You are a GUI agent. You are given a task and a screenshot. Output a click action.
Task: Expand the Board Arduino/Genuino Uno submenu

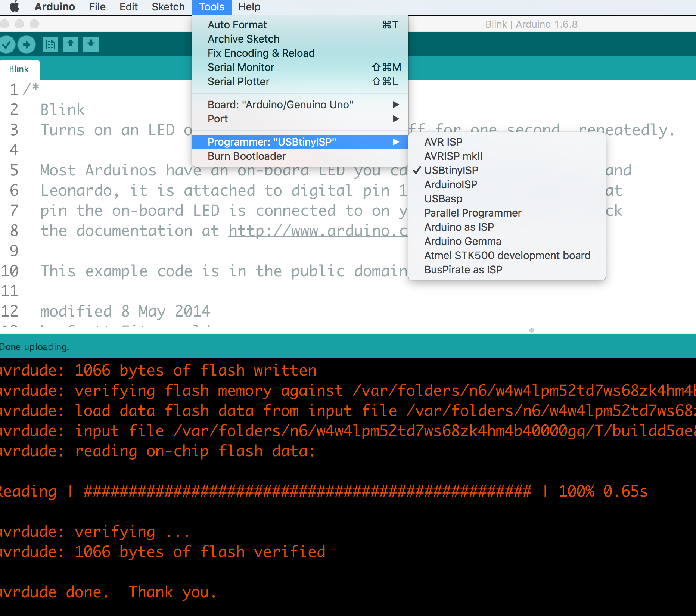pos(300,105)
